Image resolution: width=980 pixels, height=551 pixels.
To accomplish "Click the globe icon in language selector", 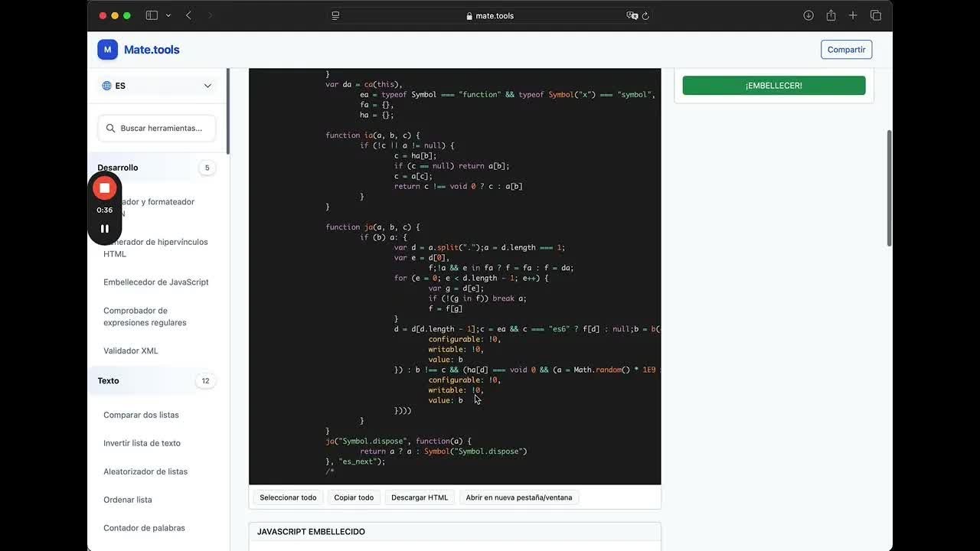I will click(x=107, y=86).
